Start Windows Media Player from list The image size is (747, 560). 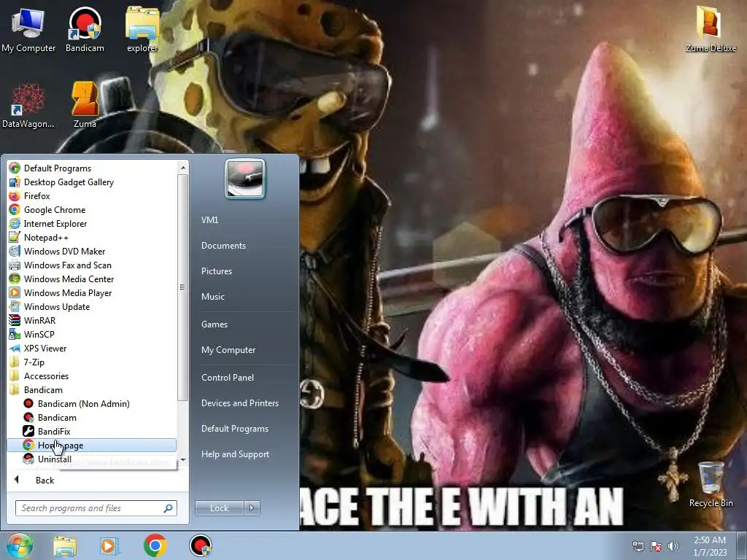[92, 293]
